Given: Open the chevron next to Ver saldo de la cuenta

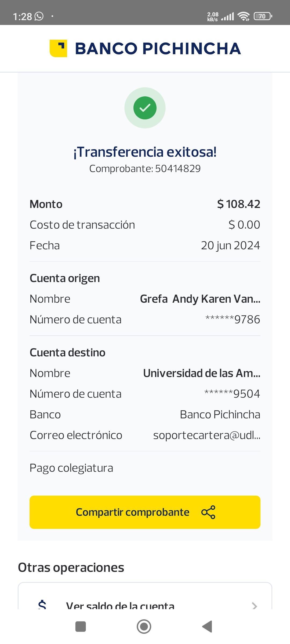Looking at the screenshot, I should point(254,606).
